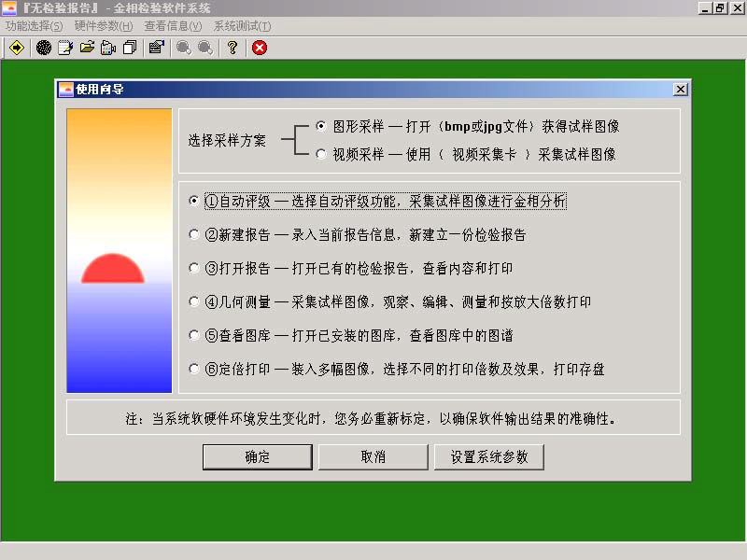Select 视频采样 sampling radio button
Screen dimensions: 747x560
point(321,154)
